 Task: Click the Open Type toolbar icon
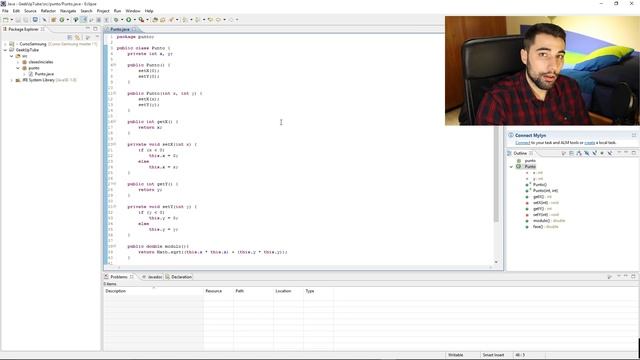[x=155, y=20]
